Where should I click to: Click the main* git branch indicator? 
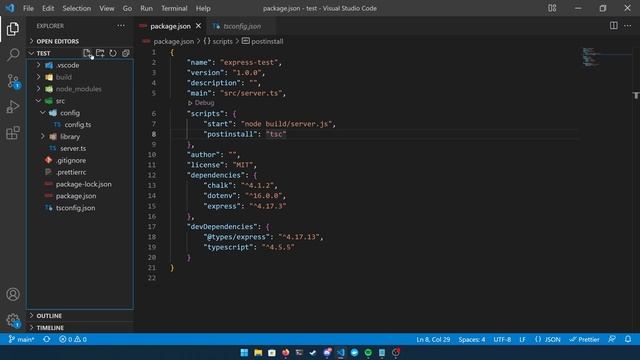(x=22, y=339)
